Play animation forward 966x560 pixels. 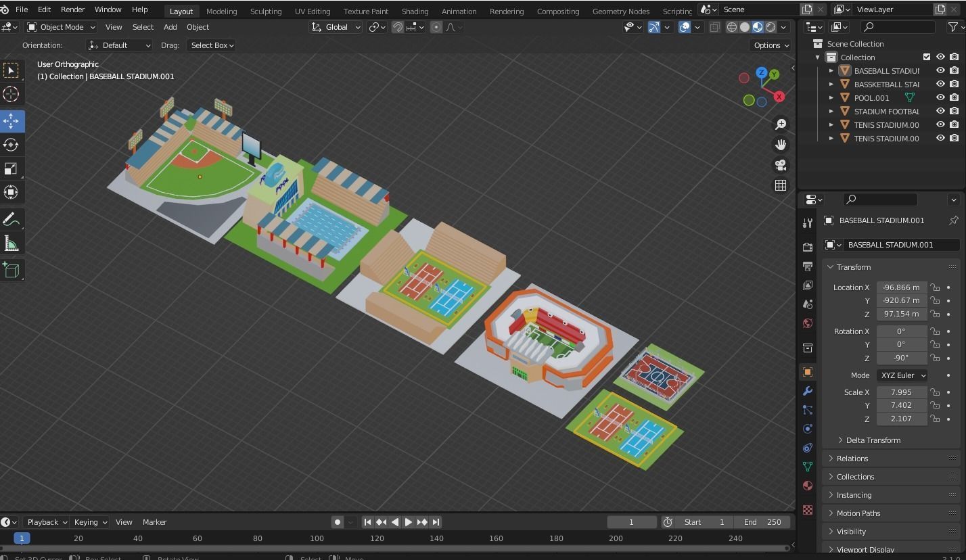tap(408, 522)
